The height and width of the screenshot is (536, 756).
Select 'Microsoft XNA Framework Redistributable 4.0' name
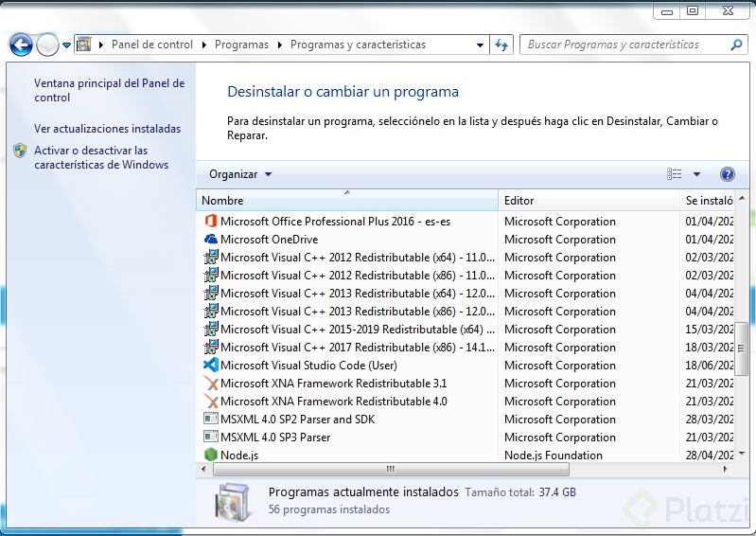334,402
